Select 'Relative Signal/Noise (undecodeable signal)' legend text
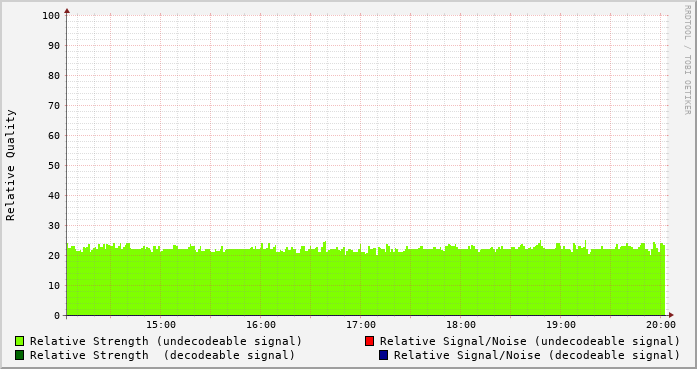This screenshot has height=369, width=697. (530, 341)
